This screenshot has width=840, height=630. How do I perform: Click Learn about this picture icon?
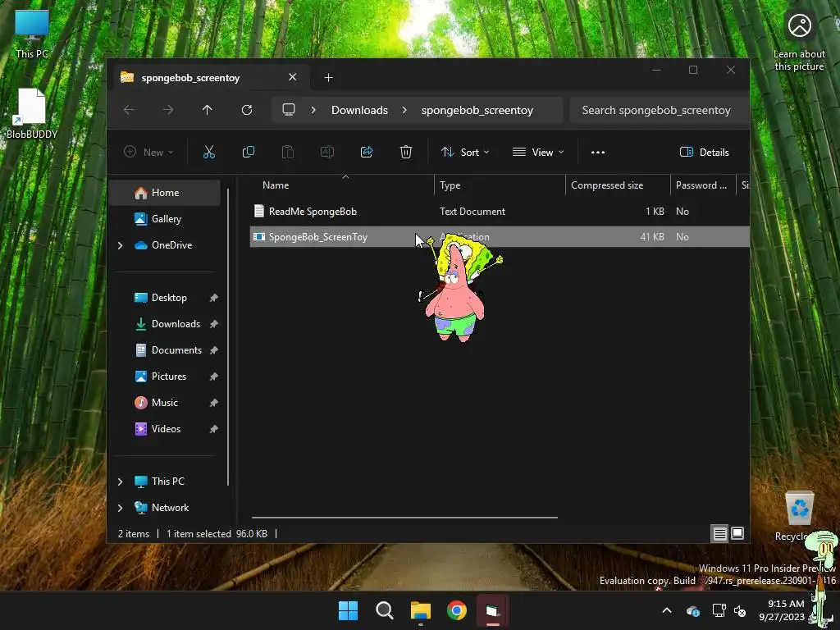[x=799, y=42]
